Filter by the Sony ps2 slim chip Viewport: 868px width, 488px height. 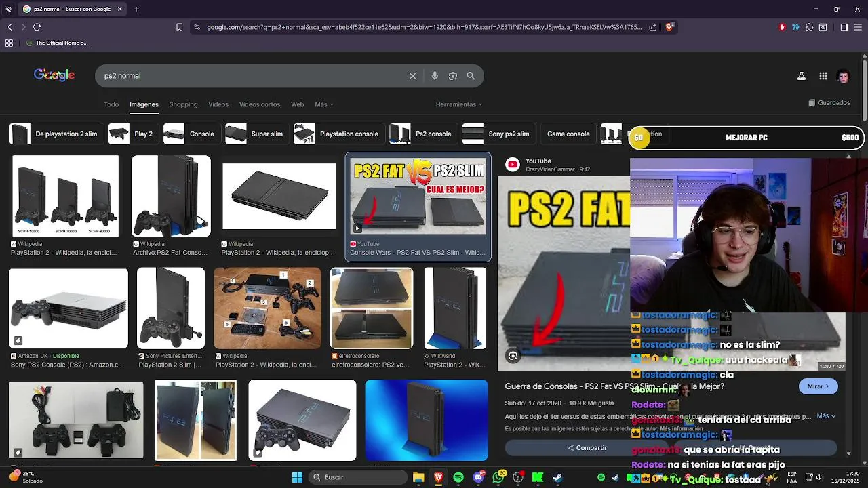coord(499,134)
